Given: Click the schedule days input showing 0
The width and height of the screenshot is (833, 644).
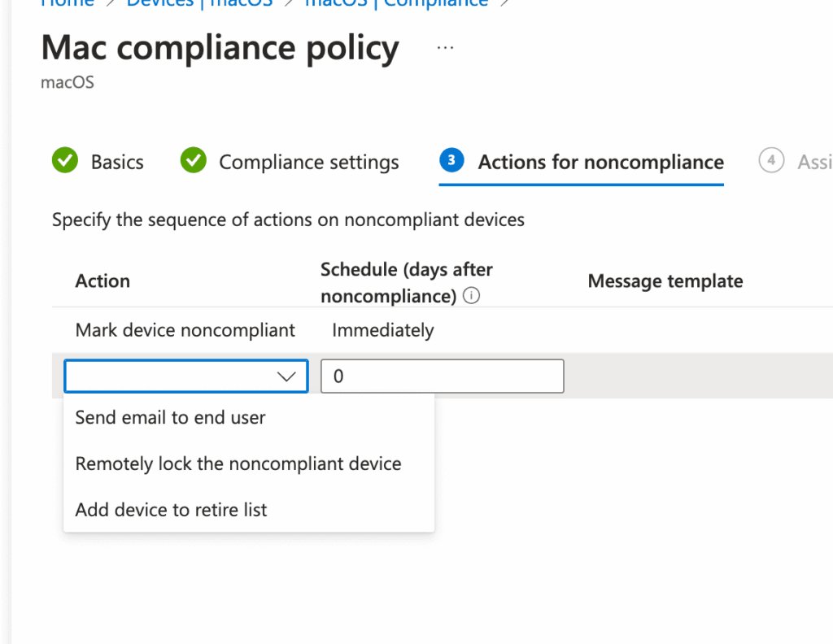Looking at the screenshot, I should coord(442,376).
